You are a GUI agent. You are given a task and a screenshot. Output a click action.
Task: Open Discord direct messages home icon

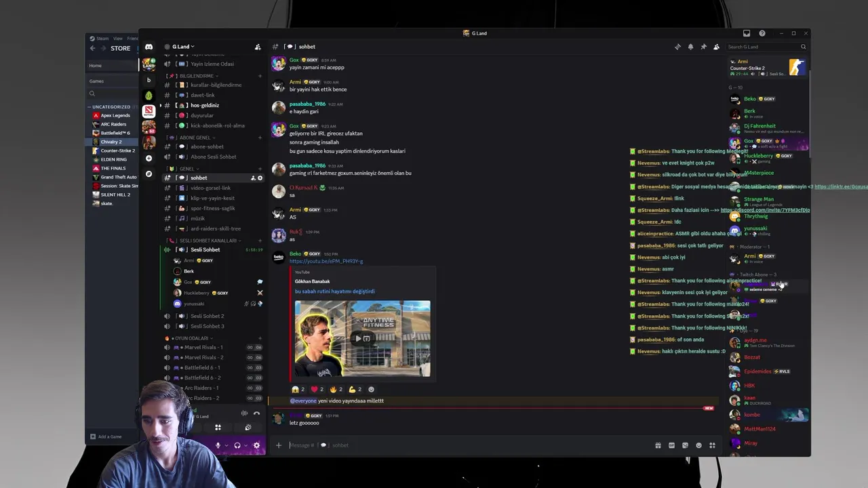[x=149, y=47]
